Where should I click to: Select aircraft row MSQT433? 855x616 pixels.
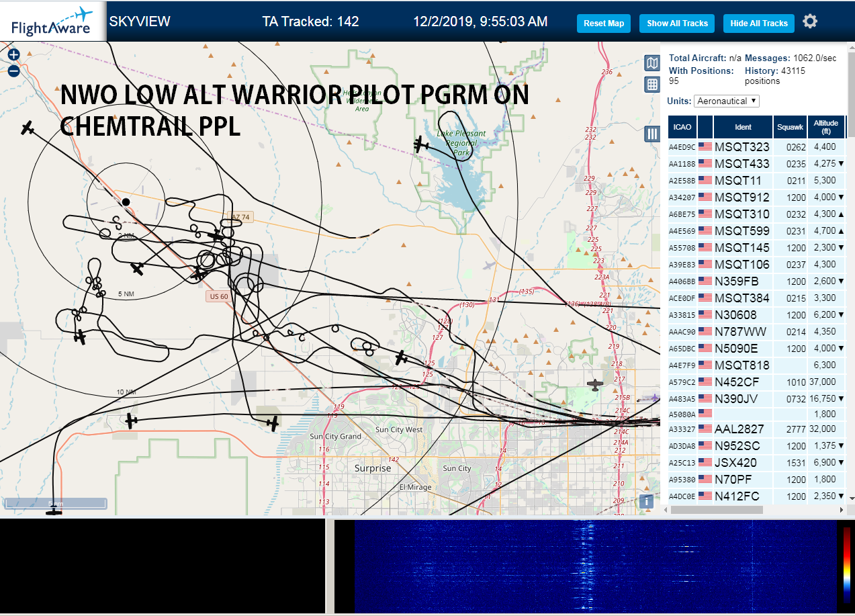tap(756, 163)
